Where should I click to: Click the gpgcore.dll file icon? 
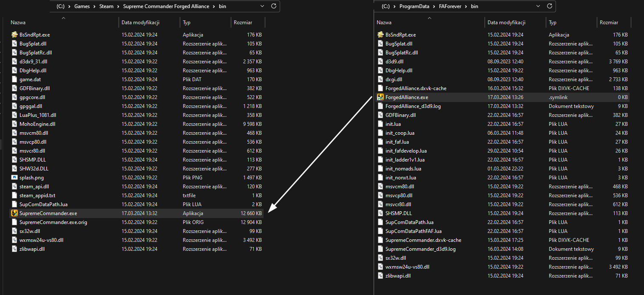point(14,97)
